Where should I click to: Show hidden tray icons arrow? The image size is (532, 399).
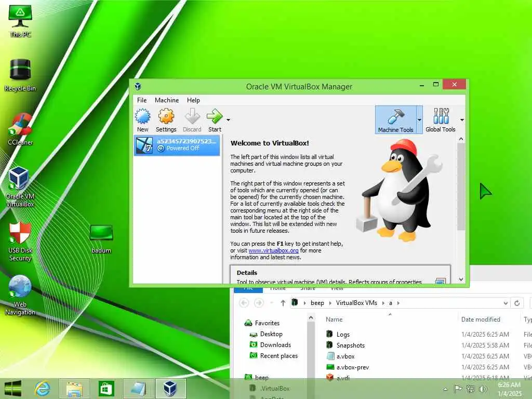point(445,389)
